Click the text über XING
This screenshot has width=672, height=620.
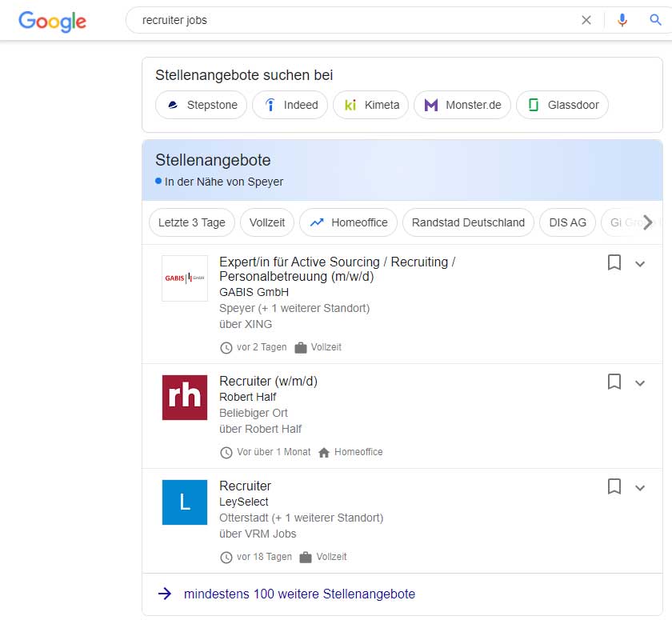246,324
